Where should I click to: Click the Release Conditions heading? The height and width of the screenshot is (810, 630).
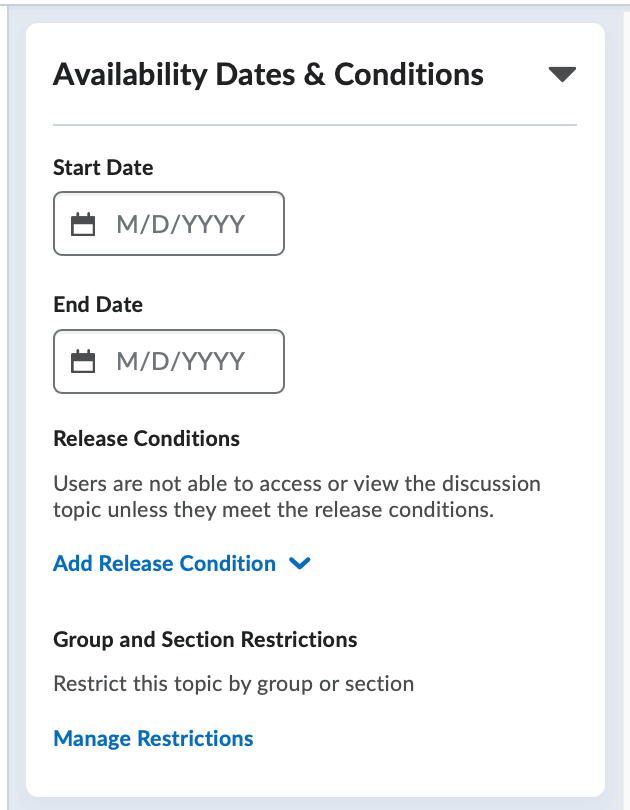coord(146,438)
